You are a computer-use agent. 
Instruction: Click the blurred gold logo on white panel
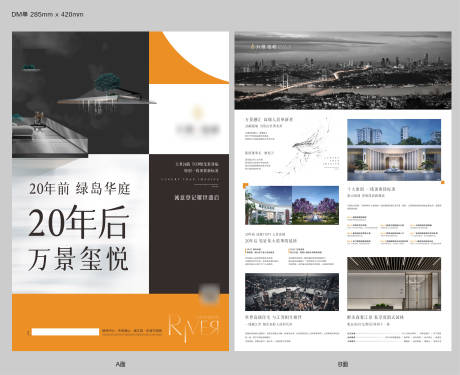[x=198, y=122]
